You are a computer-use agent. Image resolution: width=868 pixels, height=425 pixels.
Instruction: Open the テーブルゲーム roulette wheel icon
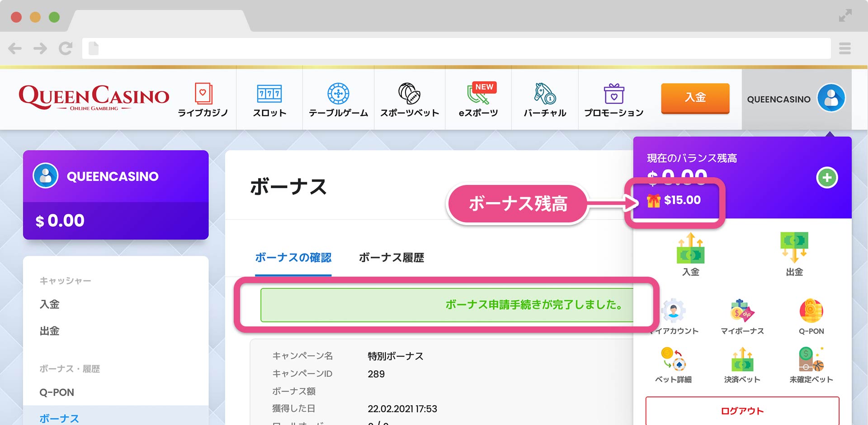tap(338, 94)
